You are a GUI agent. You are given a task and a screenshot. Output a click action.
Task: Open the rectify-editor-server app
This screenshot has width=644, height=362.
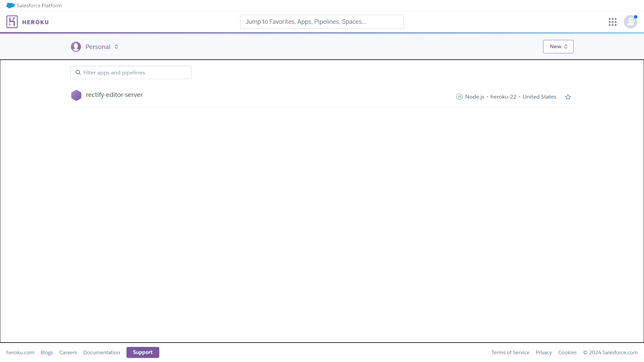[x=114, y=95]
